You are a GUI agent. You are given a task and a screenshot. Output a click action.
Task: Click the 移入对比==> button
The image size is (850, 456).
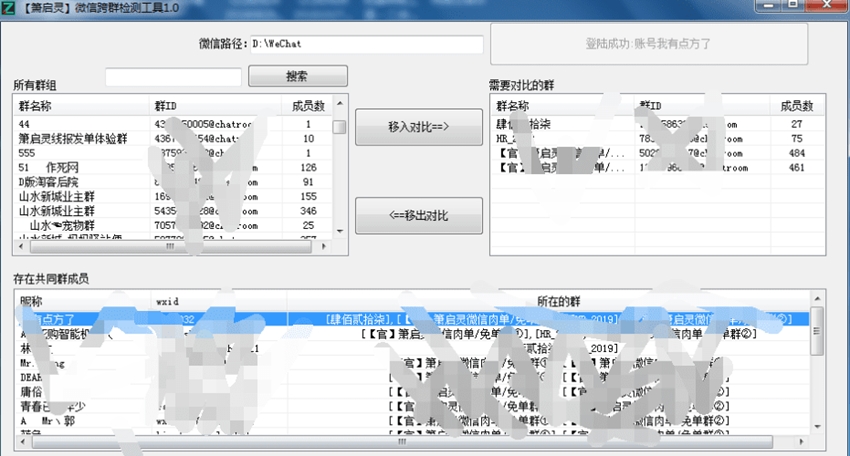[x=418, y=127]
